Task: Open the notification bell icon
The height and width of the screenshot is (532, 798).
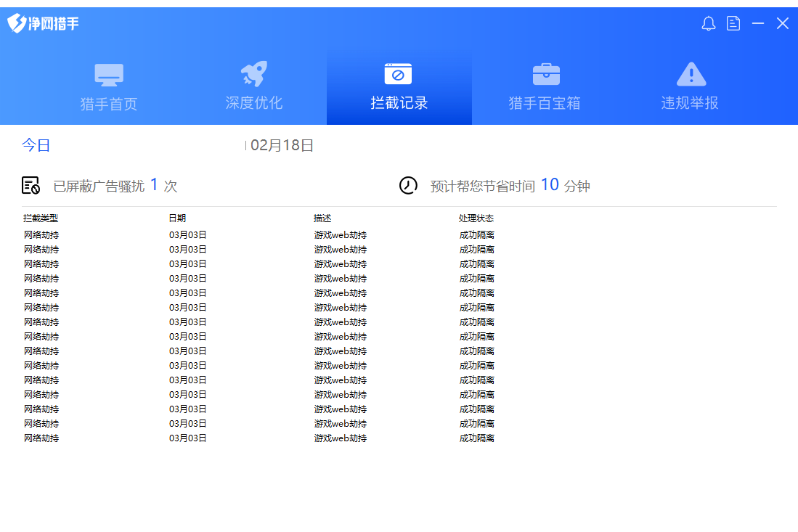Action: [708, 23]
